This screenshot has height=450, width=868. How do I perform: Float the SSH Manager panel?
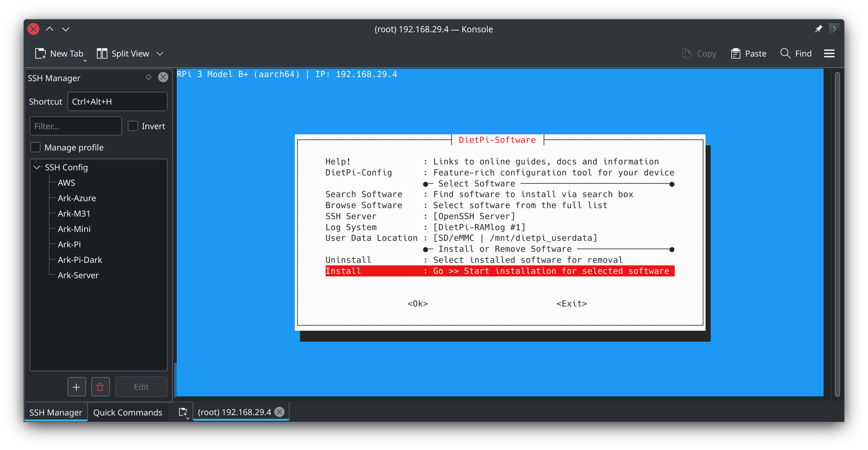pos(149,77)
